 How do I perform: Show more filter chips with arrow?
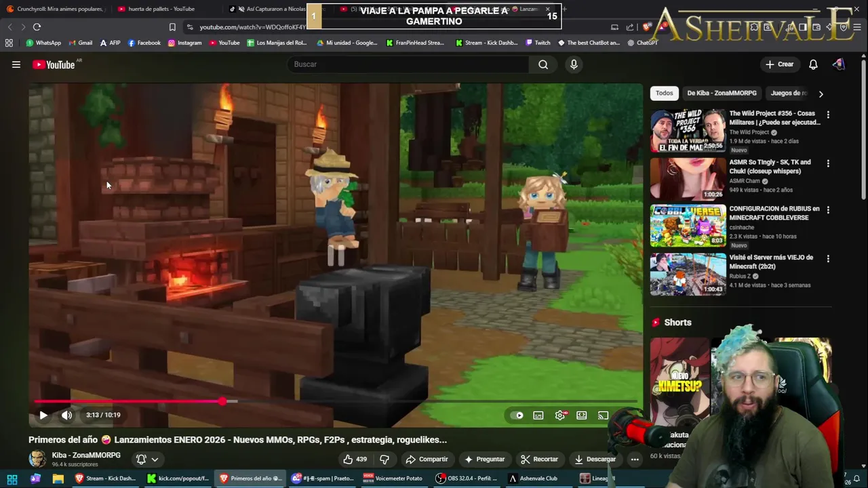pyautogui.click(x=821, y=94)
